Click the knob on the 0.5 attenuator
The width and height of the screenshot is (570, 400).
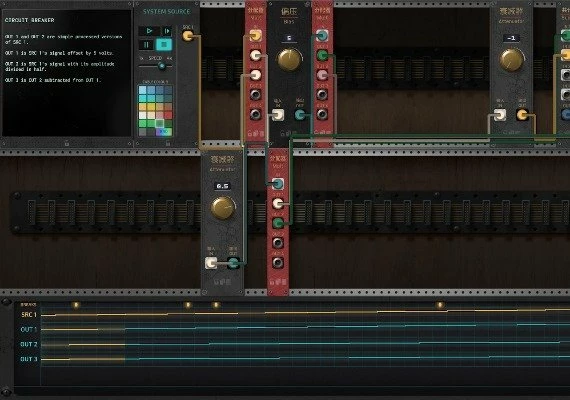click(x=223, y=208)
